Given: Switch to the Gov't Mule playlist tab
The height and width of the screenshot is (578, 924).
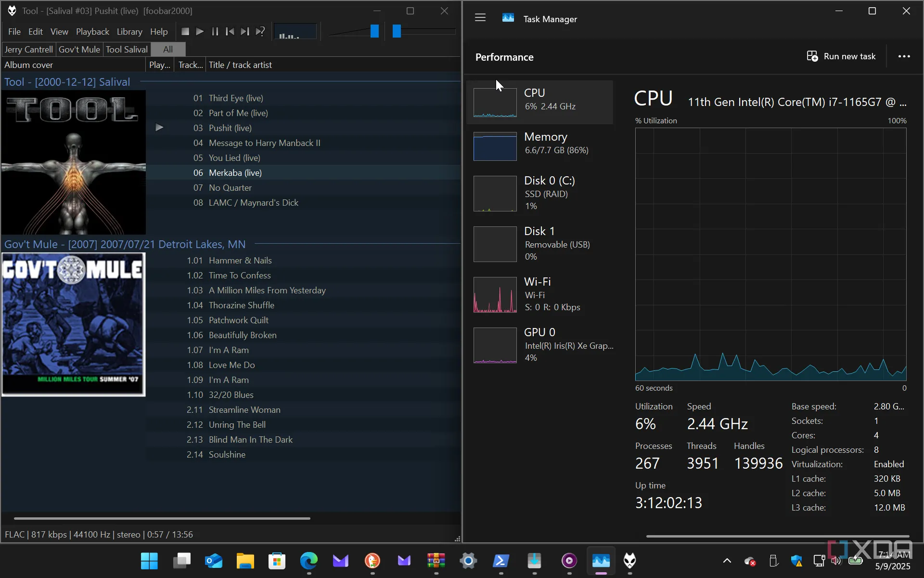Looking at the screenshot, I should point(79,49).
